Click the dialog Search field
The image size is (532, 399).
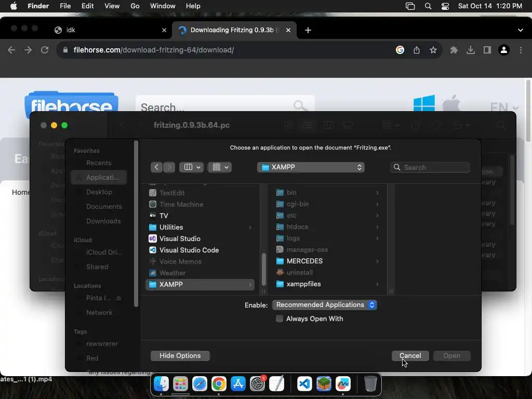click(x=430, y=167)
